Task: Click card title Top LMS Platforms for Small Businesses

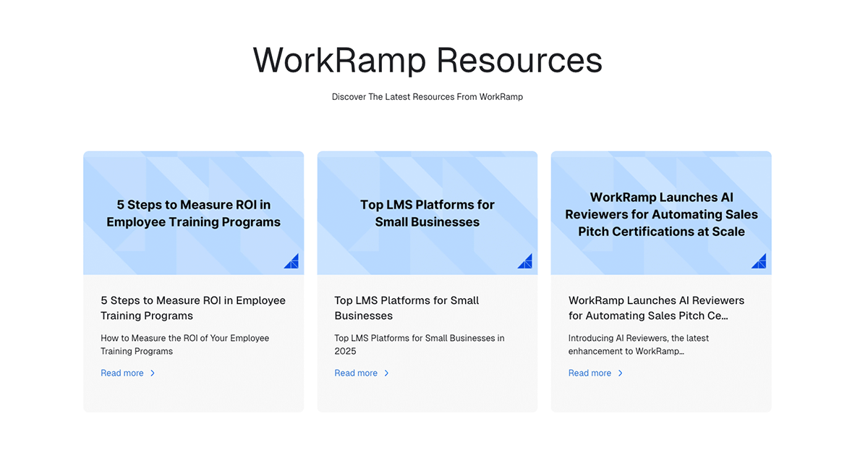Action: coord(407,308)
